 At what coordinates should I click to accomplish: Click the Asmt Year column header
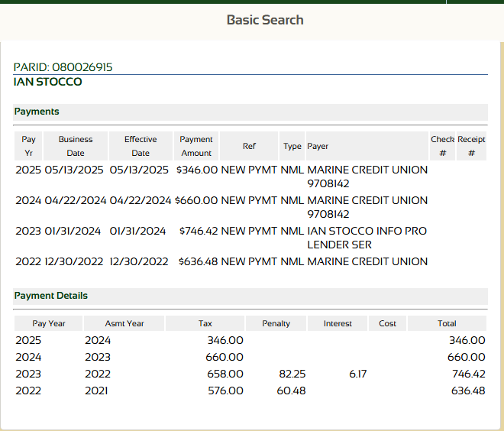124,323
